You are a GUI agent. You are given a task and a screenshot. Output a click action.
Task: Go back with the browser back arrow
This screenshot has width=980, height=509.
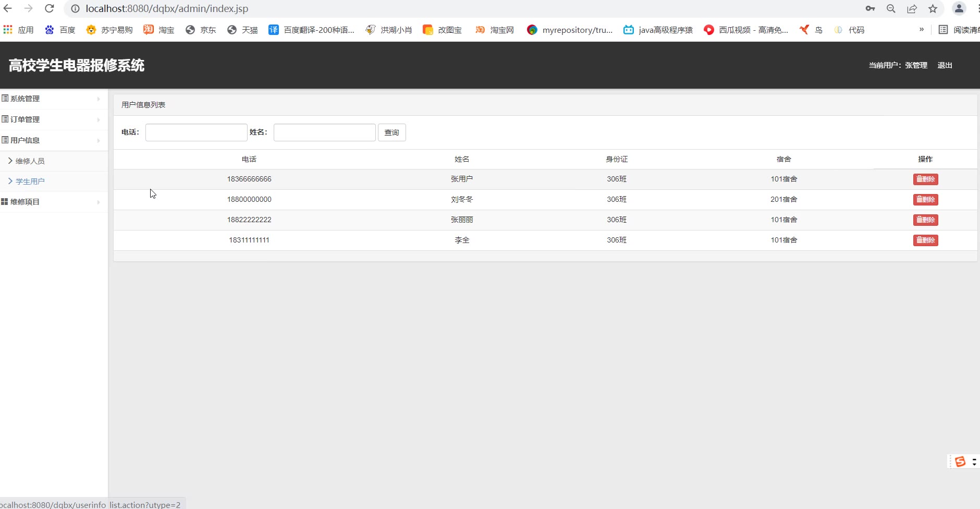[x=8, y=8]
